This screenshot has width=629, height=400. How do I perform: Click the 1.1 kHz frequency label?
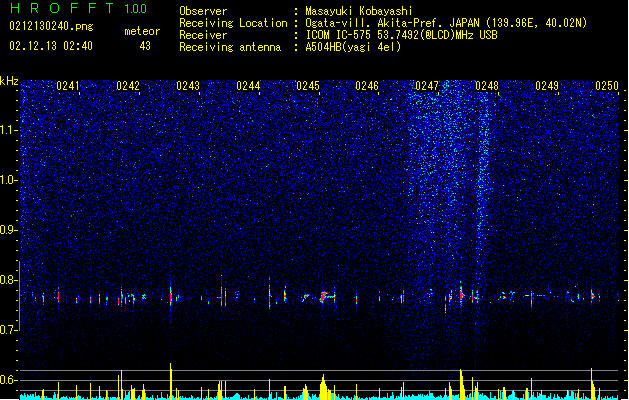click(7, 130)
